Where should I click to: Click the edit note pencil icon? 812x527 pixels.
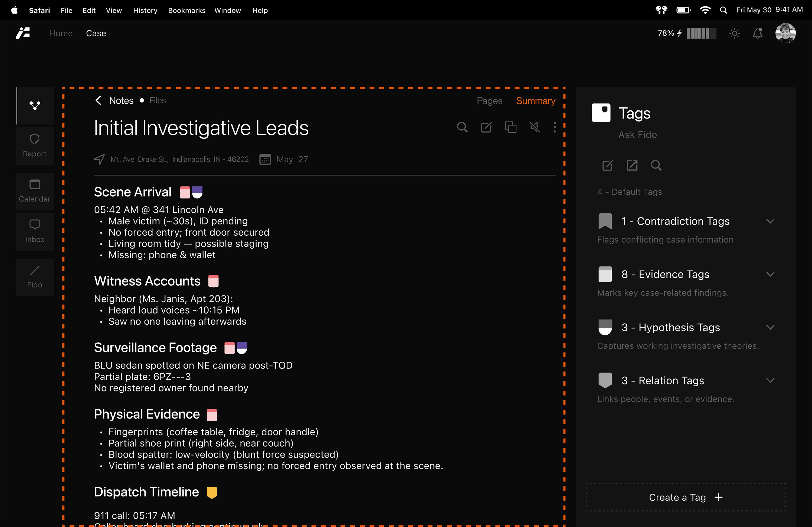[x=486, y=127]
